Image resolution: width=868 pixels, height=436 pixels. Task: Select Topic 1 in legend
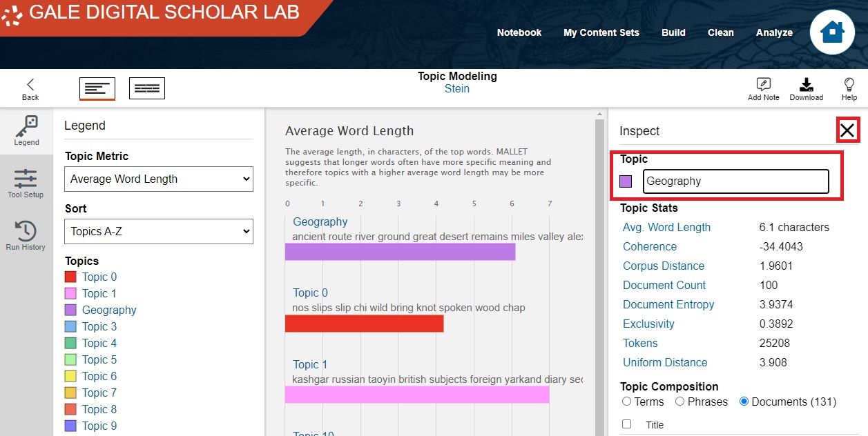tap(99, 293)
